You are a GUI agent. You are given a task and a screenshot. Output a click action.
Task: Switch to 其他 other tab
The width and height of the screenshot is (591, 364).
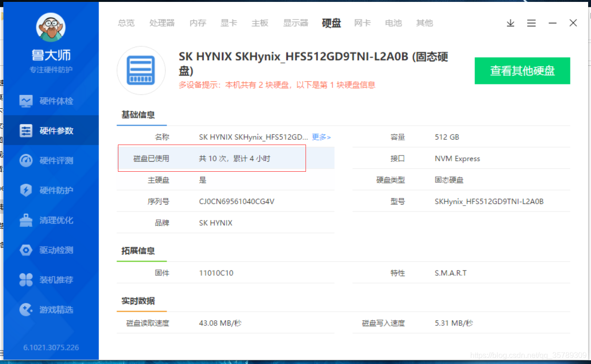point(424,23)
